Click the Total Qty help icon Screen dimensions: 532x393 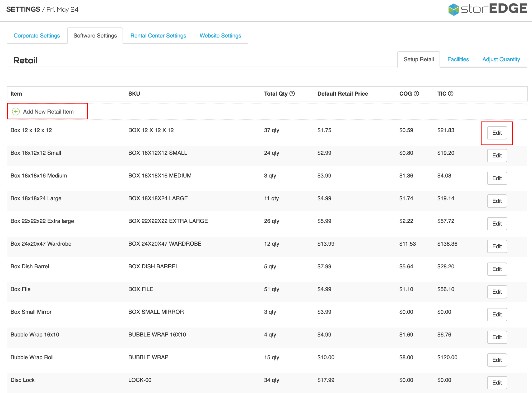click(x=292, y=93)
